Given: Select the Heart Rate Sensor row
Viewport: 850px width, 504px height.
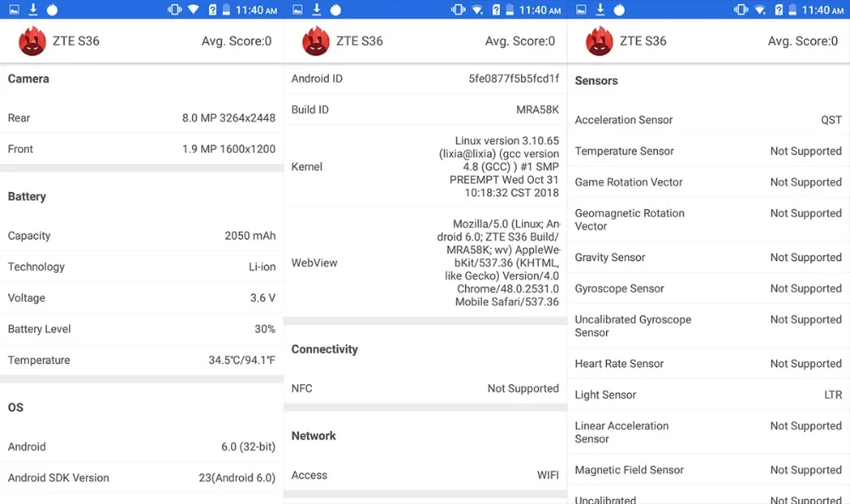Looking at the screenshot, I should (709, 364).
